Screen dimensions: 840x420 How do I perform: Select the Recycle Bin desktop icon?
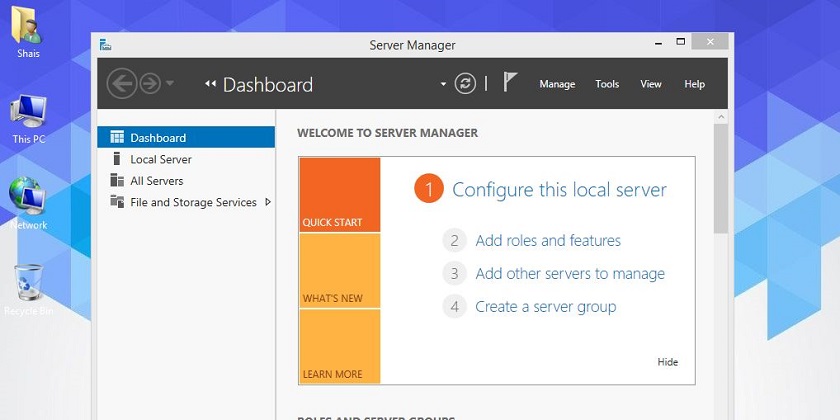point(28,282)
